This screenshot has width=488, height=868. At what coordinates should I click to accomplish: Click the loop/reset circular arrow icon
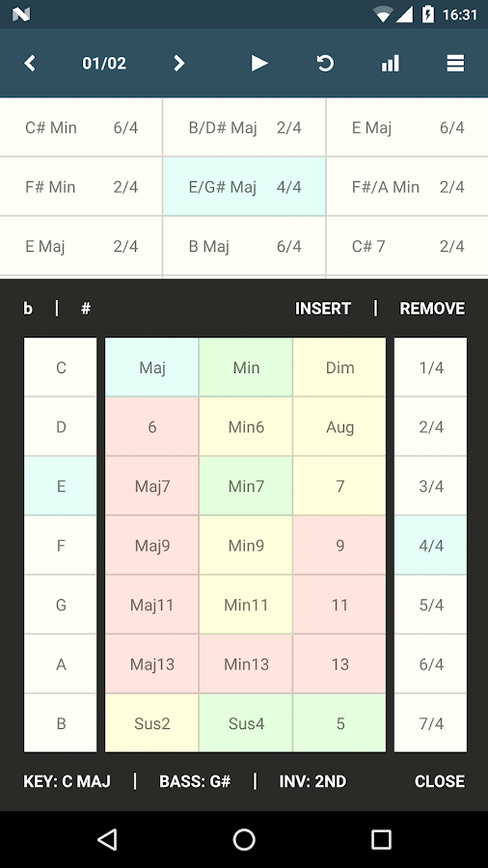pyautogui.click(x=325, y=63)
